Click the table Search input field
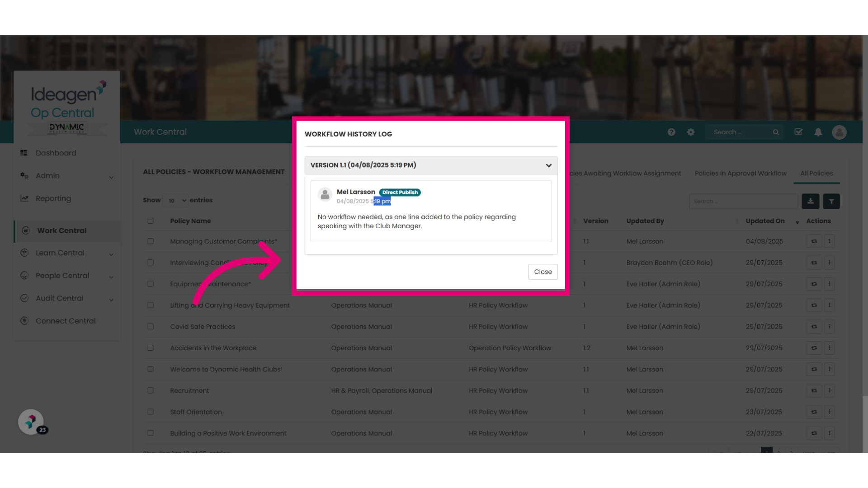The image size is (868, 488). click(743, 201)
